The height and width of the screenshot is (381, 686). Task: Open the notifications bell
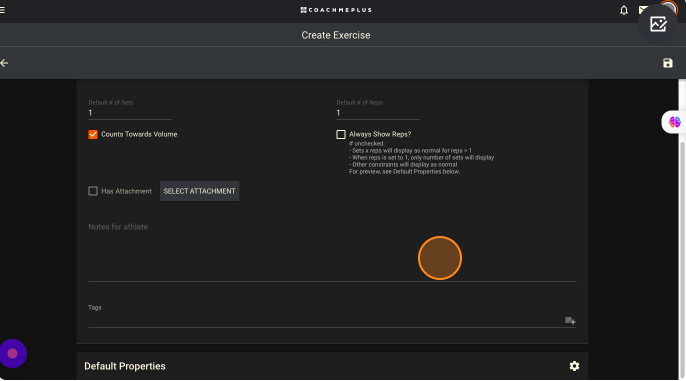tap(624, 10)
